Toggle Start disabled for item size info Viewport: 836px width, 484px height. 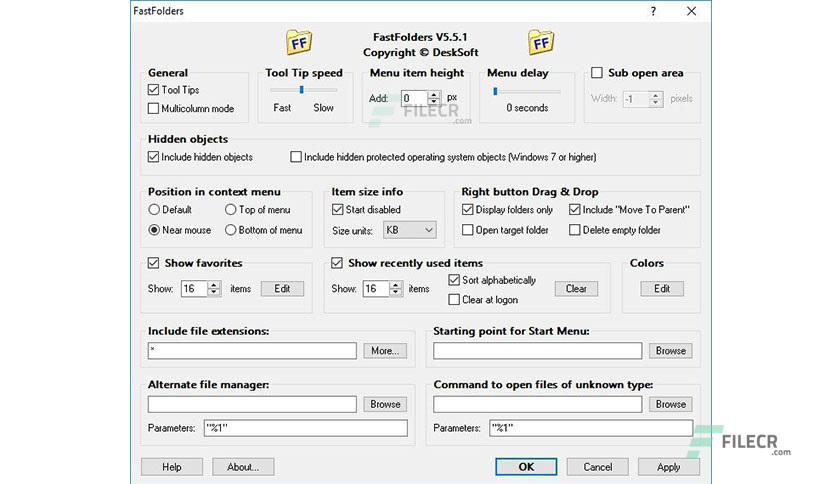[337, 209]
